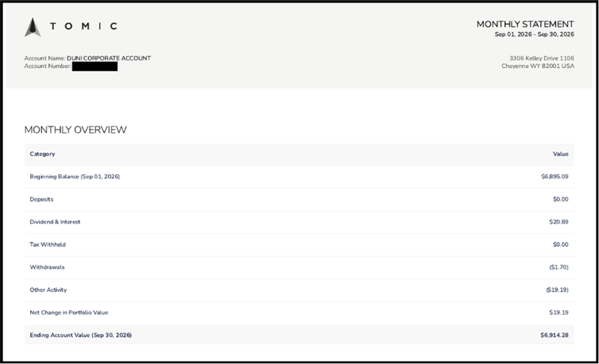The height and width of the screenshot is (364, 599).
Task: Click the Deposits value $0.00
Action: tap(560, 199)
